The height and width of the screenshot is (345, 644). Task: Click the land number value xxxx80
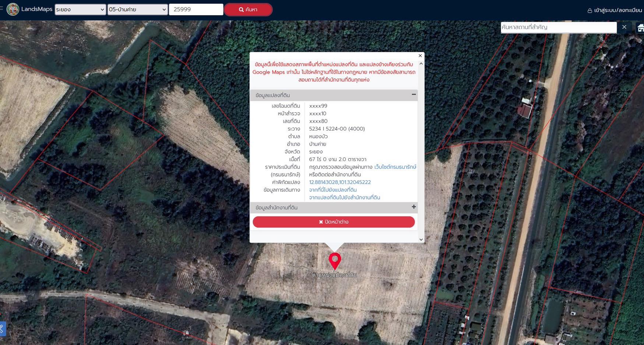318,121
